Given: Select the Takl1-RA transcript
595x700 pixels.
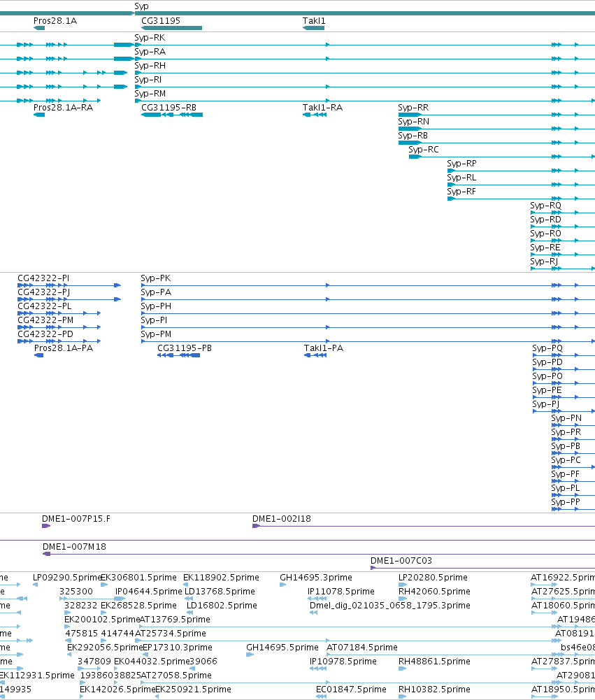Looking at the screenshot, I should [323, 108].
